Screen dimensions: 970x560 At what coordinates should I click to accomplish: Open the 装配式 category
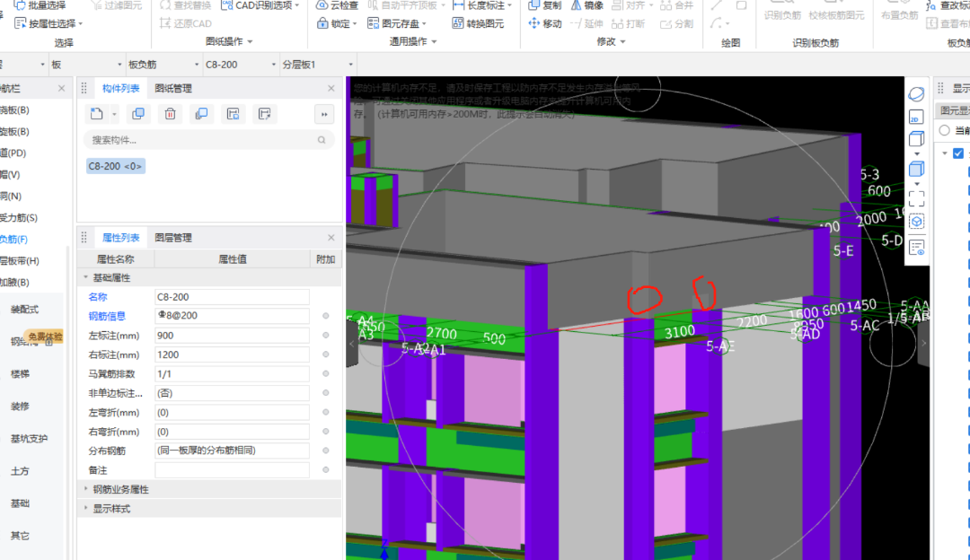pyautogui.click(x=25, y=309)
